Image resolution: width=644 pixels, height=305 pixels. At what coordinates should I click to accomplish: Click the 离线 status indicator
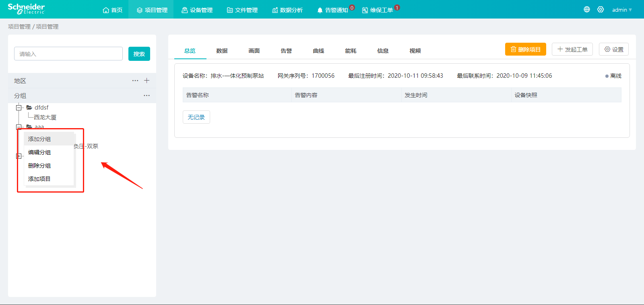[613, 76]
